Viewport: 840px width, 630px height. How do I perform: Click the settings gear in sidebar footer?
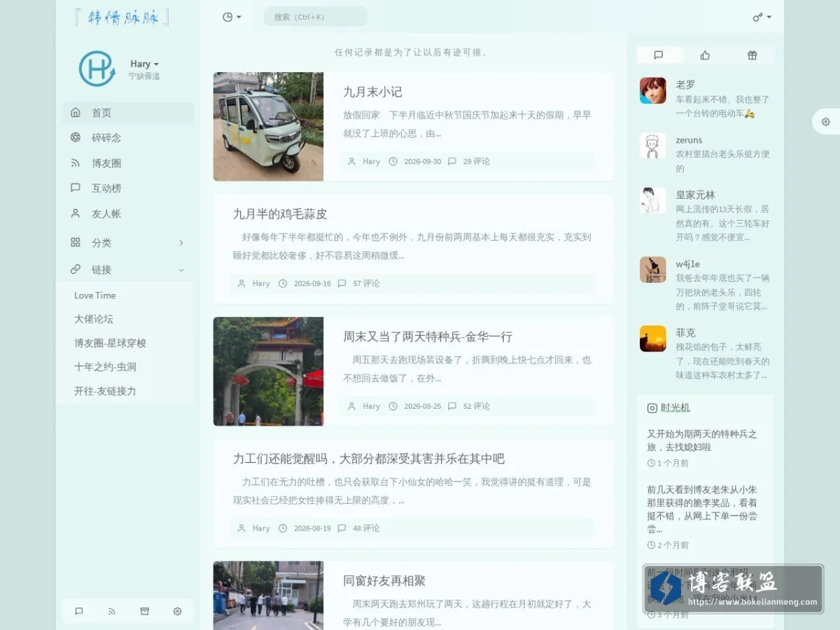pyautogui.click(x=177, y=611)
